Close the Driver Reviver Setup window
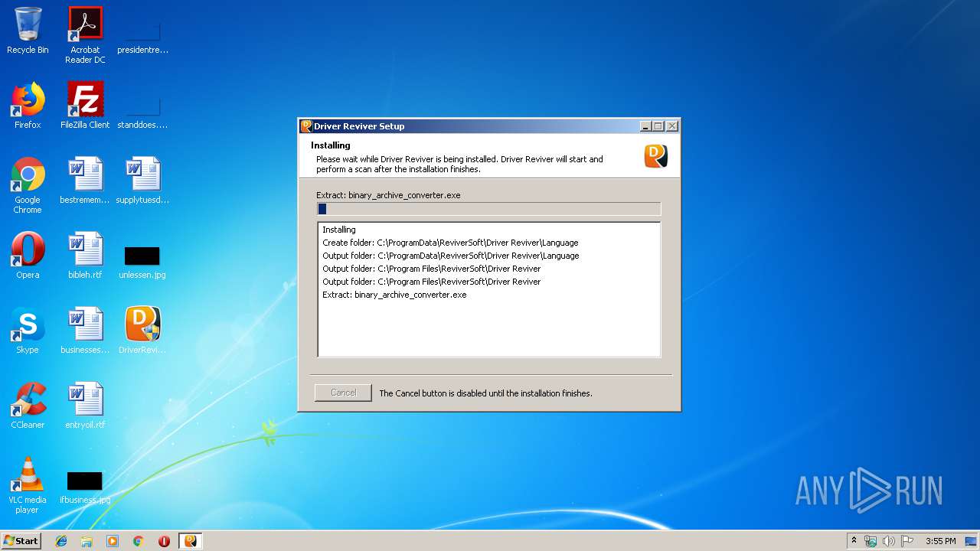Viewport: 980px width, 551px height. (x=672, y=126)
